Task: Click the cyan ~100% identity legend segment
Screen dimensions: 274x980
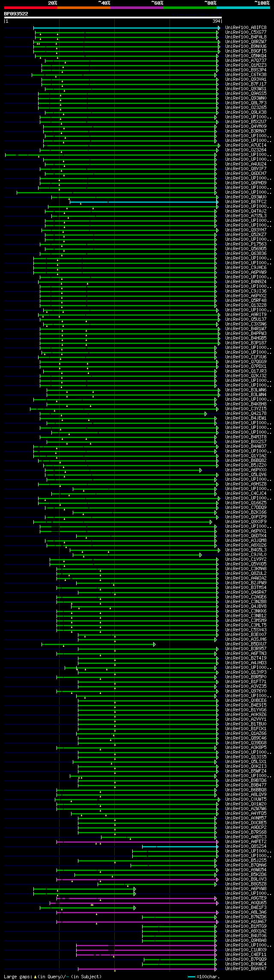Action: tap(243, 8)
